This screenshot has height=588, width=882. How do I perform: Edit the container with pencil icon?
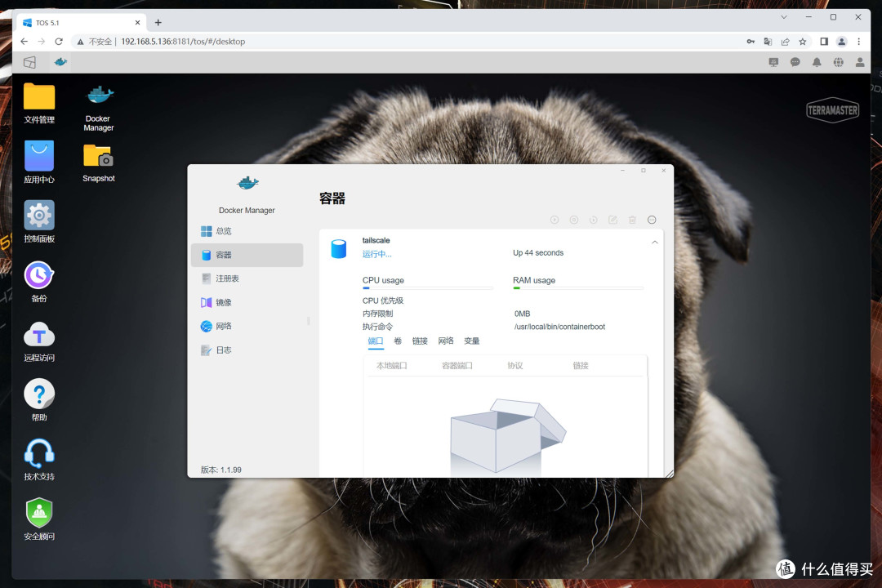[x=612, y=220]
